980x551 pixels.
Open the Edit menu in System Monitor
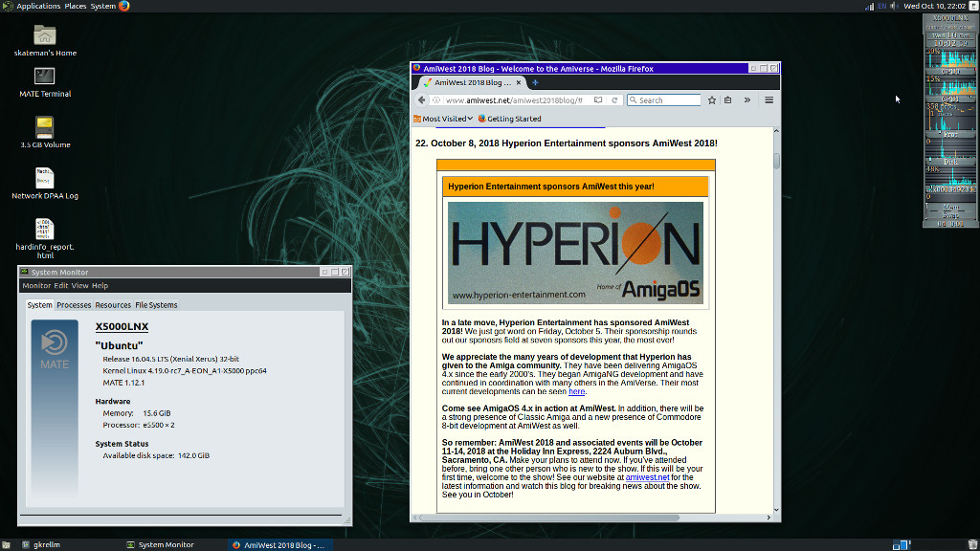pyautogui.click(x=60, y=285)
